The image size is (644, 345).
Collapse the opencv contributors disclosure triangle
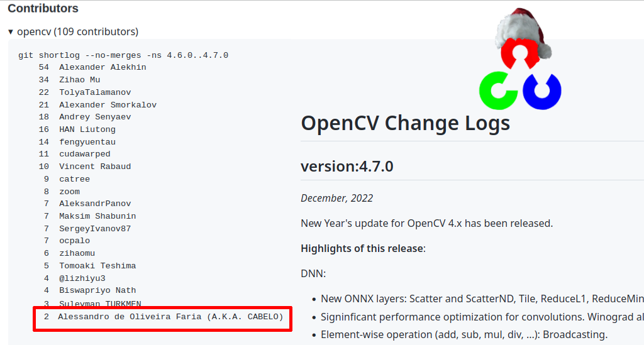(11, 31)
